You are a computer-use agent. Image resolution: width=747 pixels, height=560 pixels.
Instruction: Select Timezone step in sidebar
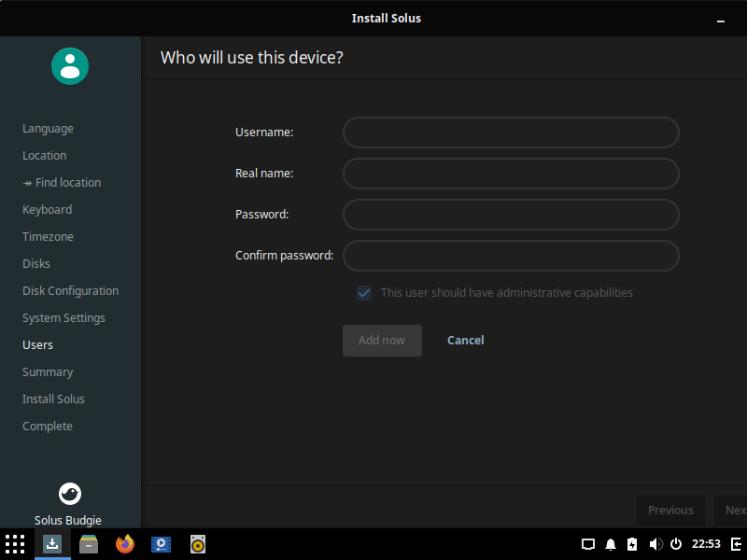pos(48,237)
